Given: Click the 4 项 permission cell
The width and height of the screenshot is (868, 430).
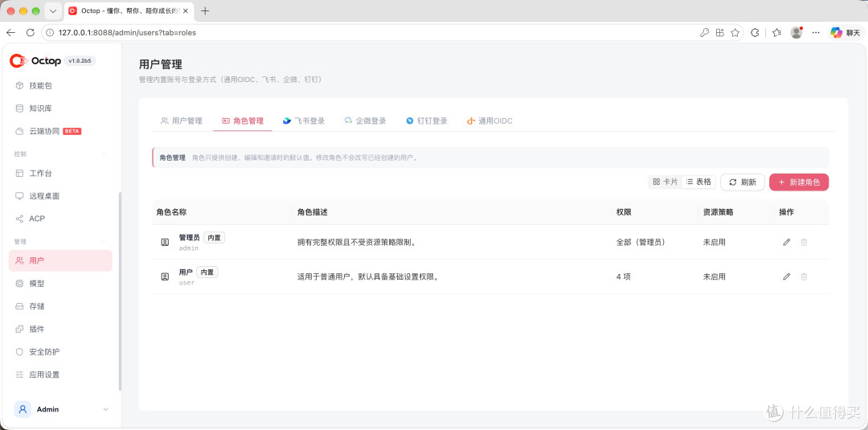Looking at the screenshot, I should pos(624,276).
